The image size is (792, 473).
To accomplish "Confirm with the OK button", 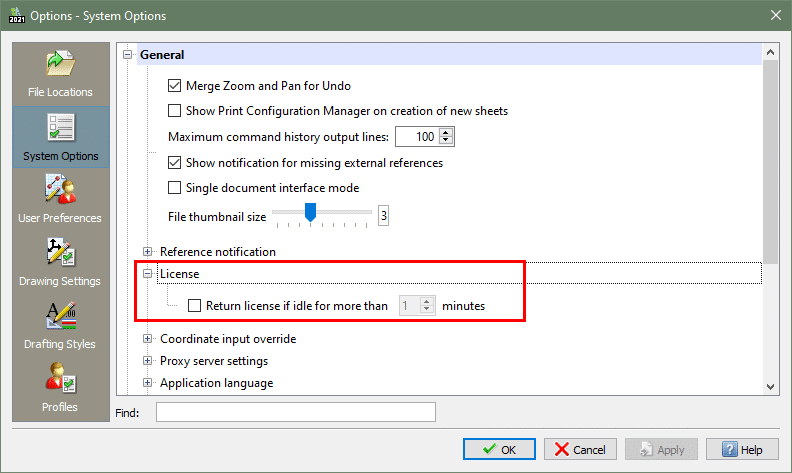I will pos(499,449).
